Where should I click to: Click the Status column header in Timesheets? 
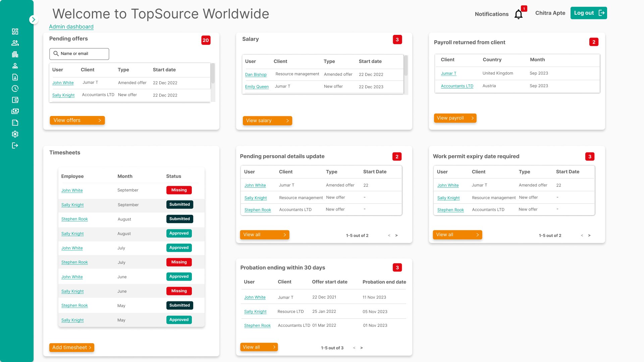pos(173,176)
